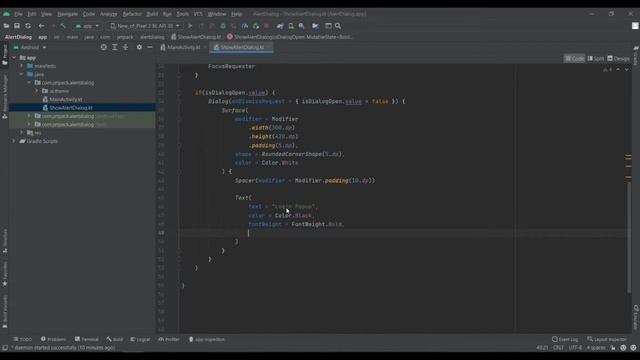This screenshot has width=640, height=360.
Task: Expand the manifests folder
Action: tap(22, 66)
